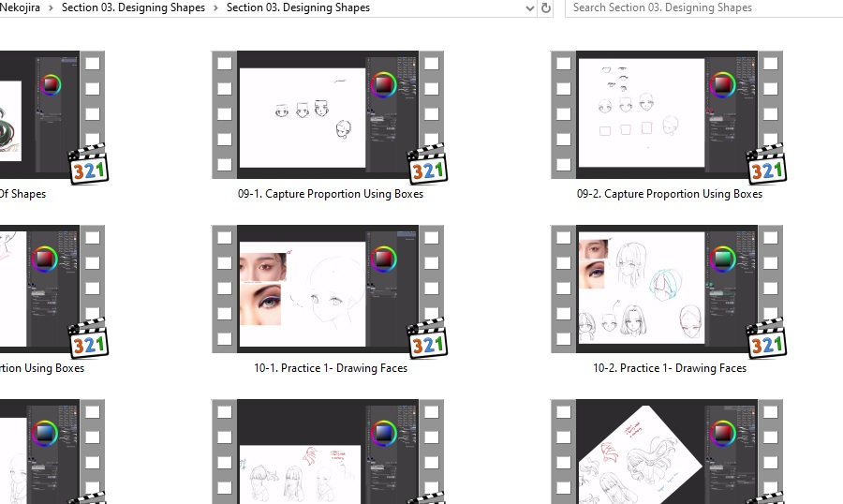Select the file label ending 'tion Using Boxes'
This screenshot has width=843, height=504.
[x=42, y=368]
